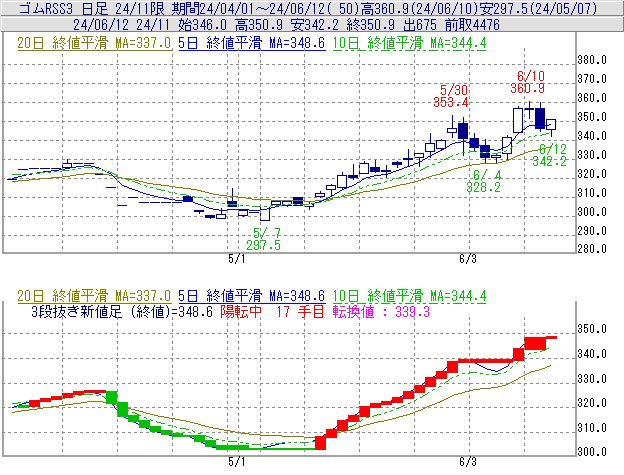
Task: Click the dark candlestick below 5/30 label
Action: [463, 131]
